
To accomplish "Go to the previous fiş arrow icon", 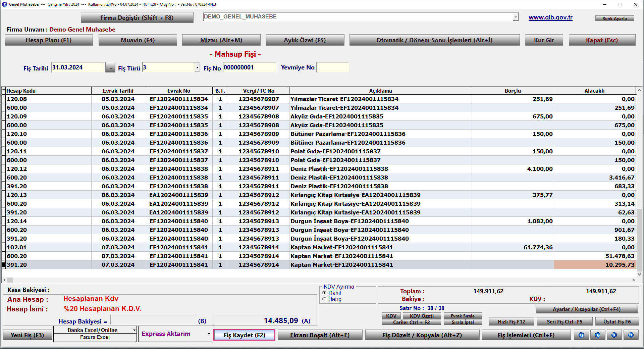I will click(598, 335).
